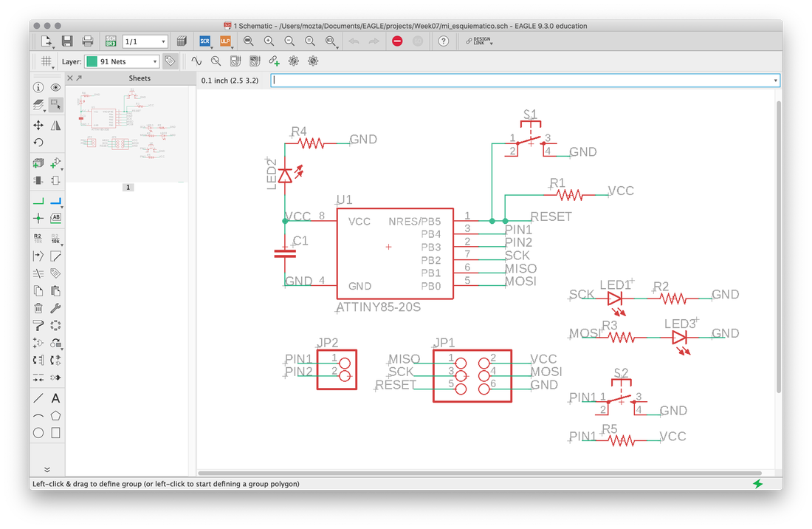Select the Copy tool
This screenshot has width=812, height=529.
click(x=38, y=290)
